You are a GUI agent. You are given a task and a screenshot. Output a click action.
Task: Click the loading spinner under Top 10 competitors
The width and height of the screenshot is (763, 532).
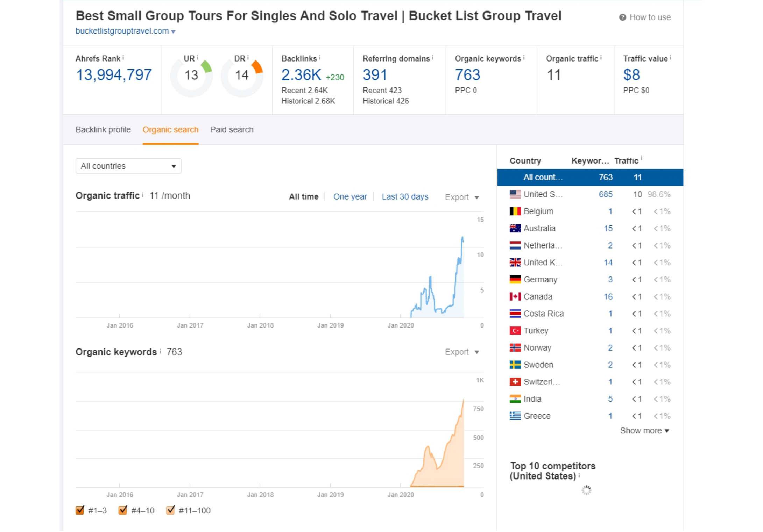pyautogui.click(x=586, y=490)
